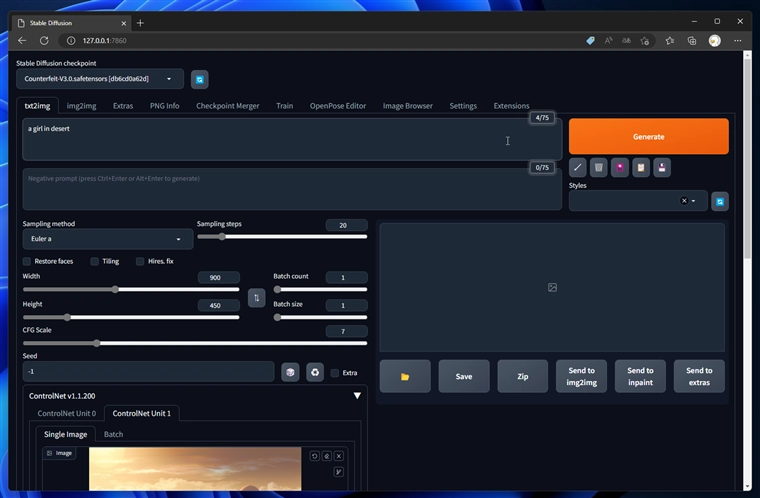Toggle the Tiling checkbox
Viewport: 760px width, 498px height.
(x=95, y=261)
